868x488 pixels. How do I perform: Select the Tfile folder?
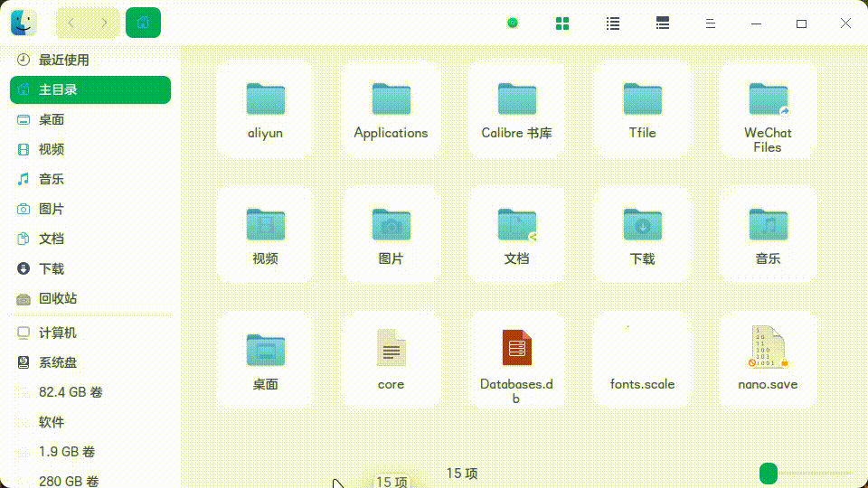[x=642, y=110]
